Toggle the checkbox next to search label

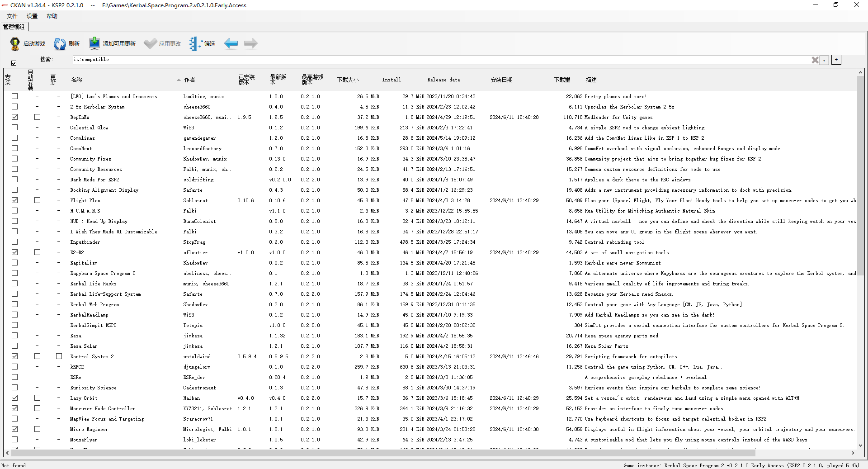14,63
